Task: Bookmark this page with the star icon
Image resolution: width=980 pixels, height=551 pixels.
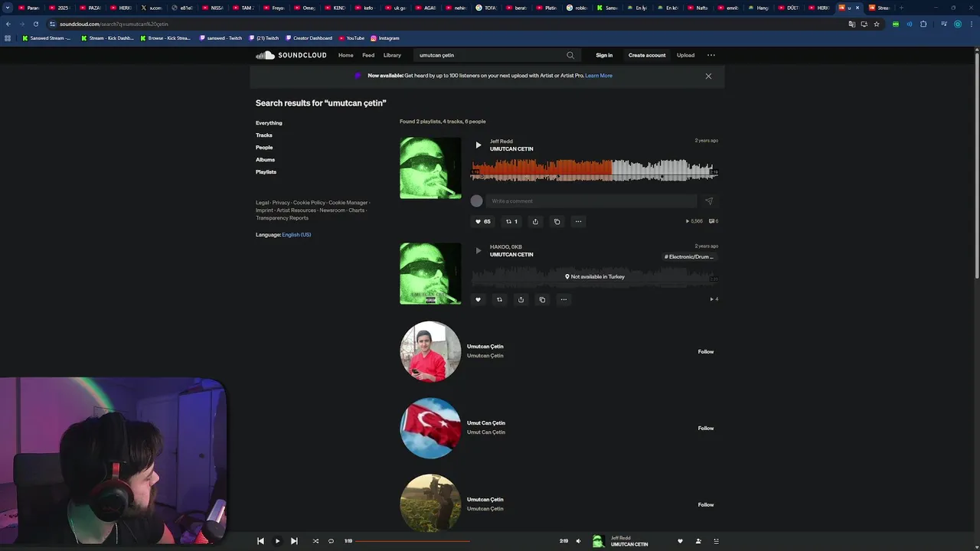Action: coord(877,24)
